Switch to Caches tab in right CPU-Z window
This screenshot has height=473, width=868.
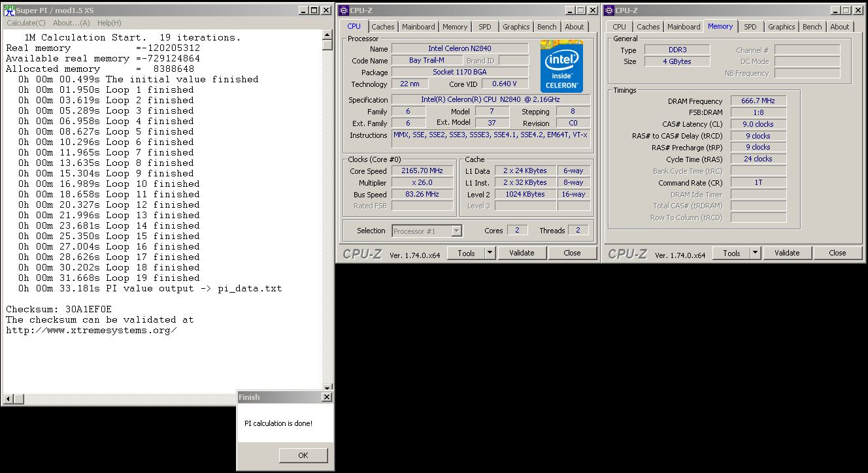648,27
